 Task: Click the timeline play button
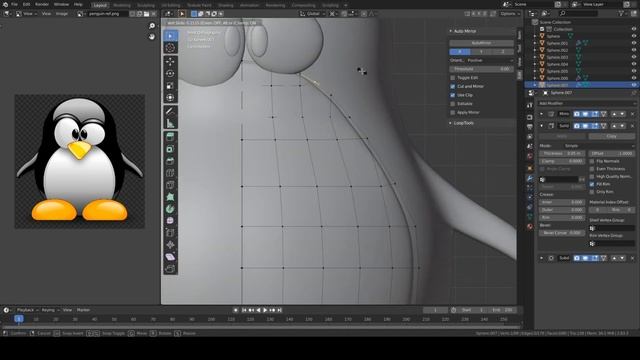coord(265,310)
